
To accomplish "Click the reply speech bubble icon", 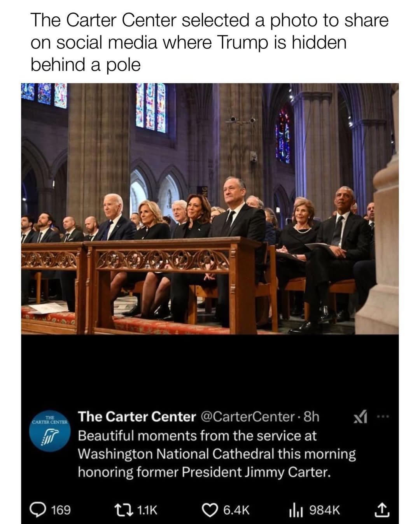I will [x=39, y=510].
